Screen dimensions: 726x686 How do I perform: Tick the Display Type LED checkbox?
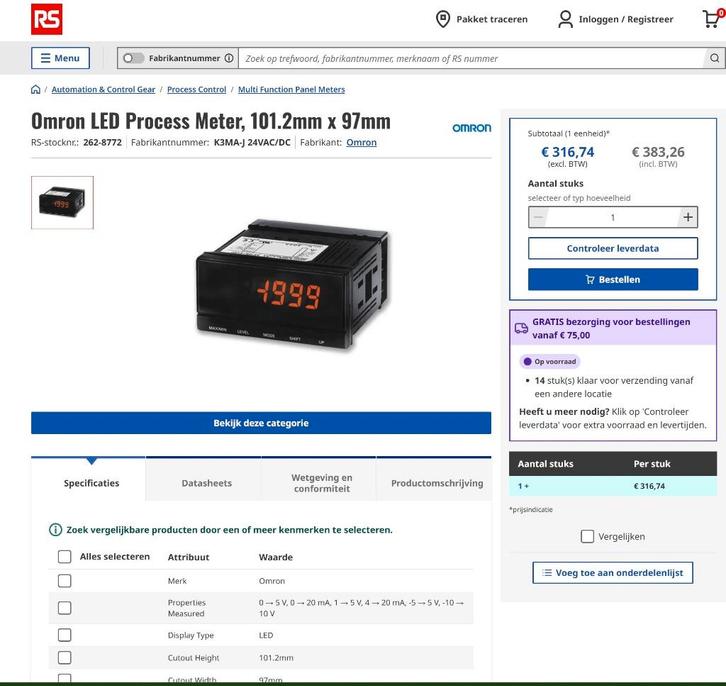[64, 635]
